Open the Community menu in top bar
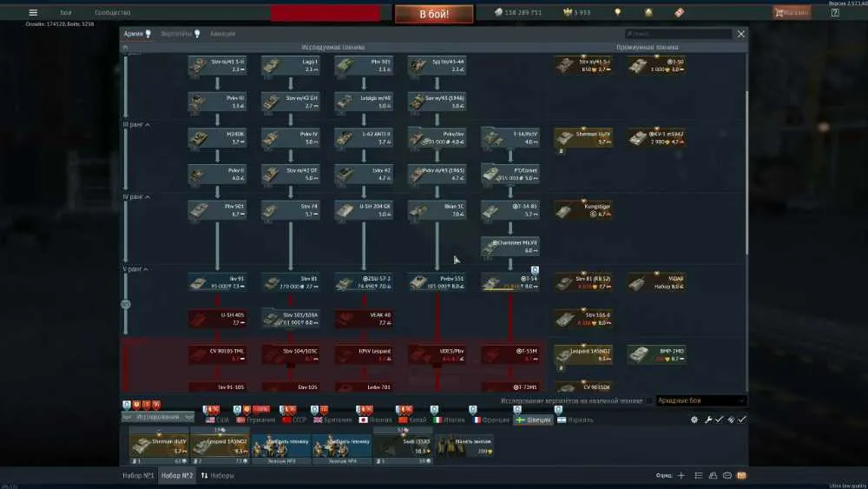This screenshot has width=868, height=489. point(112,12)
